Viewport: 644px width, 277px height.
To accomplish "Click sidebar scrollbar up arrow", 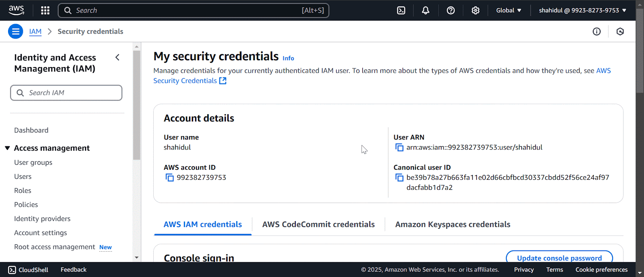I will click(137, 47).
